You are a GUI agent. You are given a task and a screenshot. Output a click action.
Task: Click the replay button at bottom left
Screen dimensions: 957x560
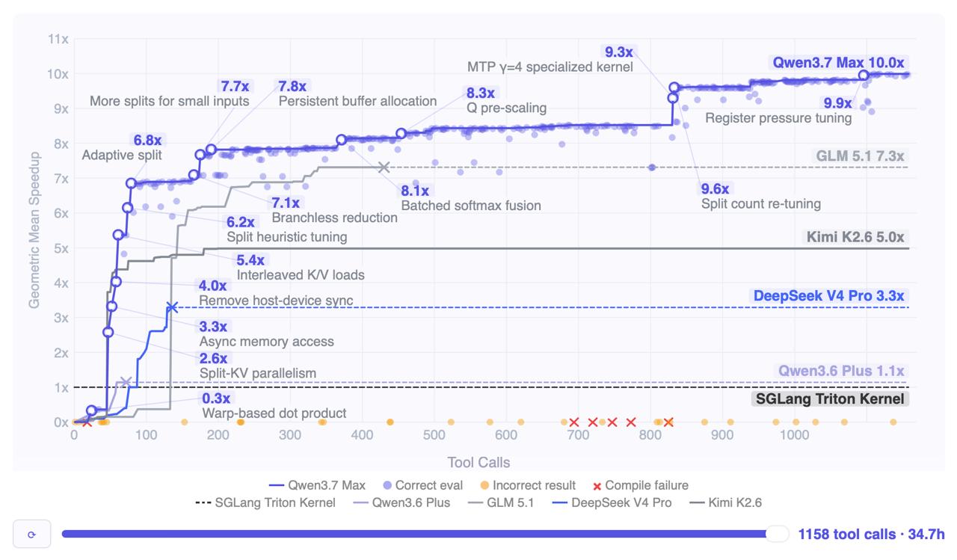pos(31,534)
